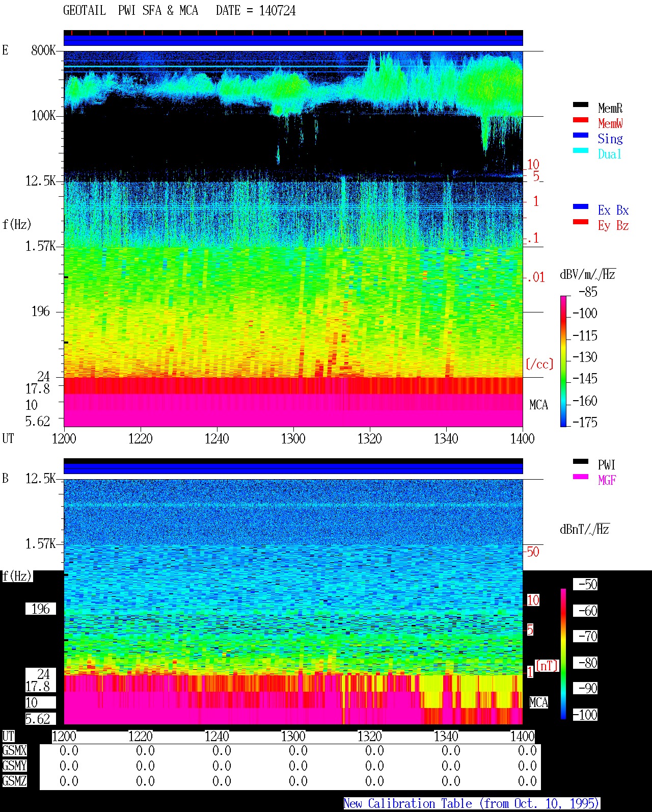Click the -130 color scale value
The height and width of the screenshot is (812, 652).
(x=585, y=357)
